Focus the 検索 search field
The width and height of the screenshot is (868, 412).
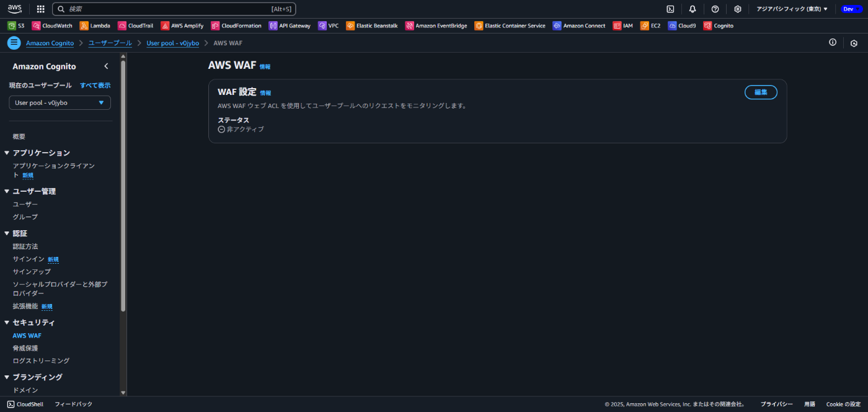click(174, 9)
